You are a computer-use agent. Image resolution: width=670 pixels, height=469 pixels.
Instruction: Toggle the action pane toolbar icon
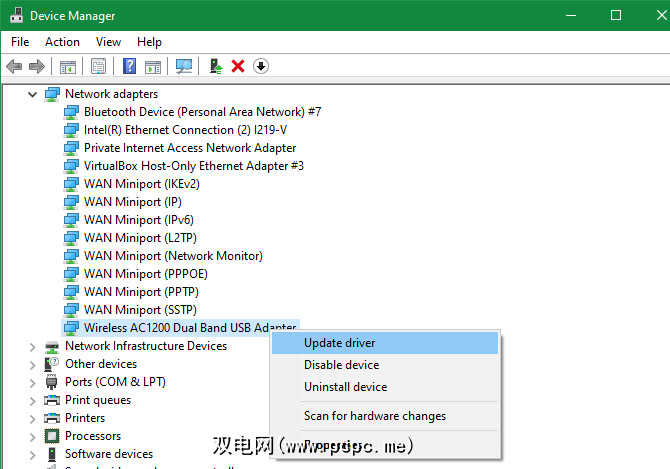pos(153,67)
